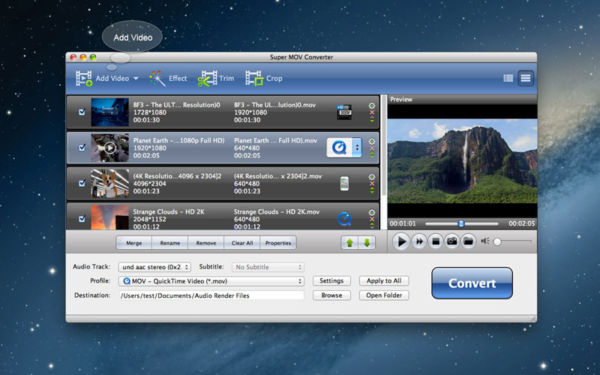Click the Add Video filmstrip icon
The image size is (600, 375).
pos(84,78)
